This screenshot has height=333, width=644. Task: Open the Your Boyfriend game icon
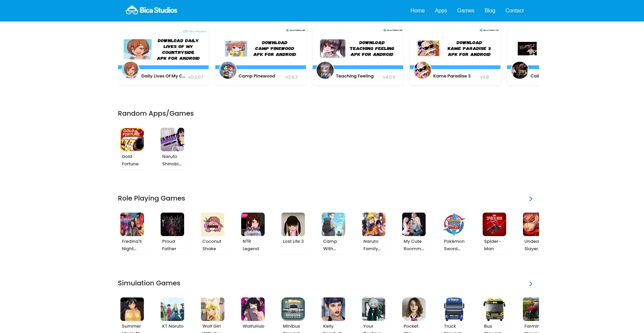pos(374,309)
